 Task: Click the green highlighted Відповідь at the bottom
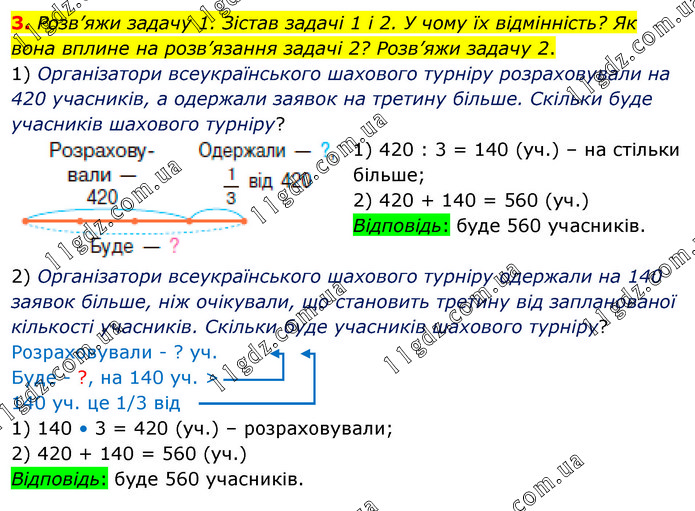tap(57, 479)
